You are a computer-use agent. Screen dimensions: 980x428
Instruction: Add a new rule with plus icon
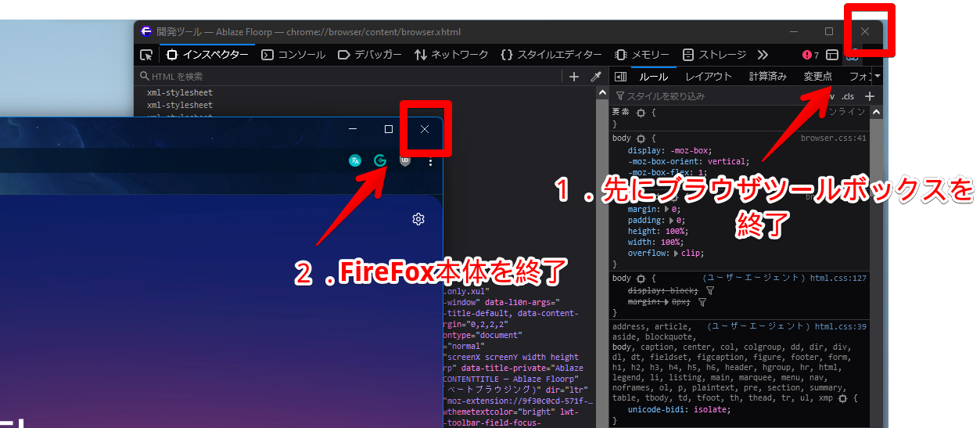coord(868,96)
